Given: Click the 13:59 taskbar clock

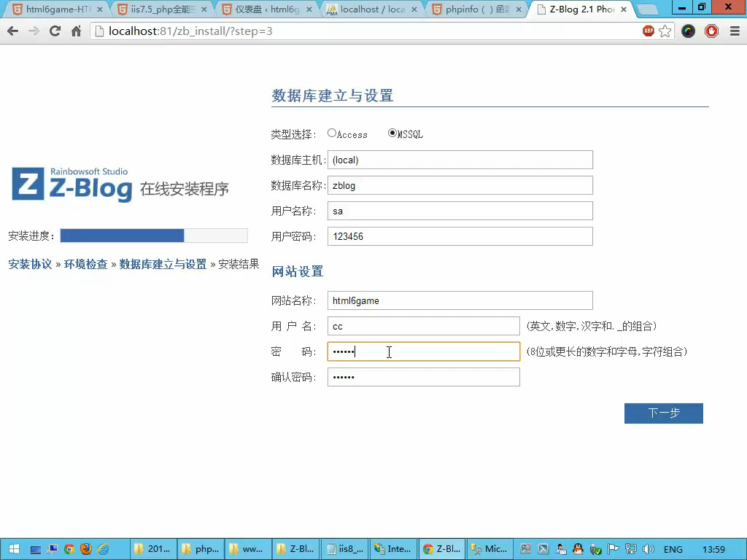Looking at the screenshot, I should point(713,550).
